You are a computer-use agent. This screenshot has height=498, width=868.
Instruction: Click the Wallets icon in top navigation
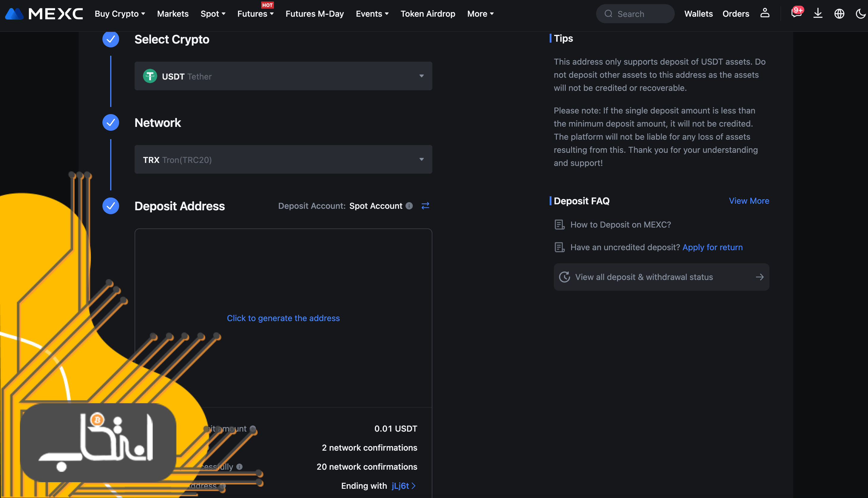tap(698, 13)
